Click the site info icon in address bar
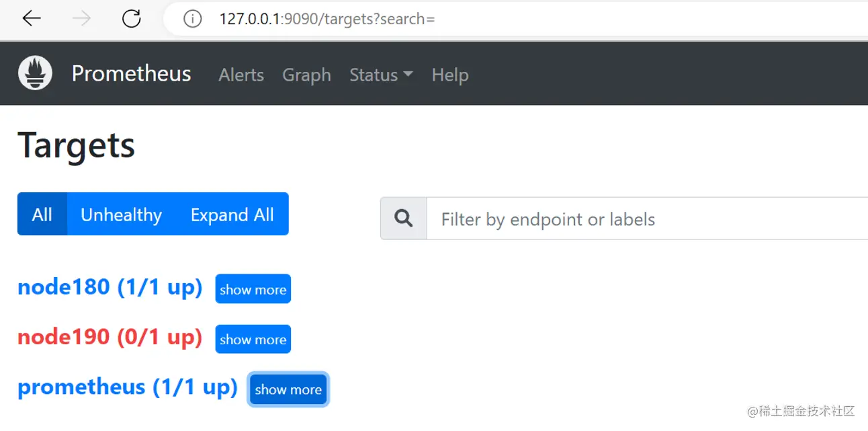The image size is (868, 431). (193, 19)
